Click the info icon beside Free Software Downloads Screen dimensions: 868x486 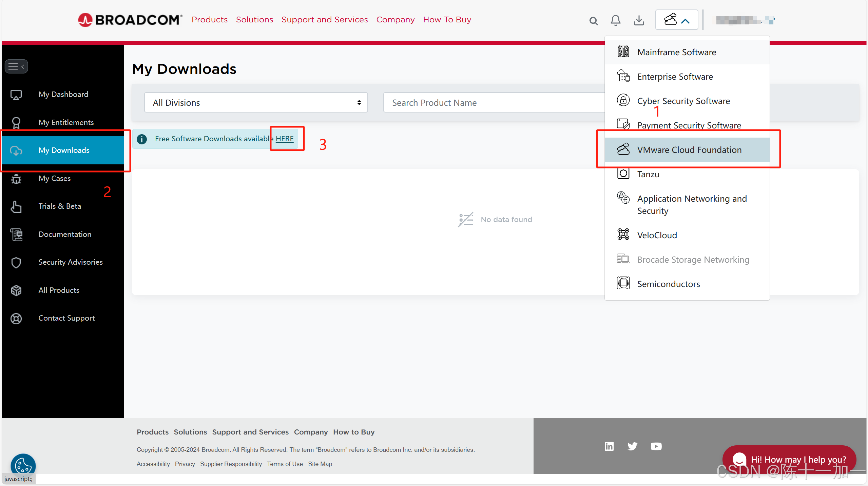(x=142, y=139)
